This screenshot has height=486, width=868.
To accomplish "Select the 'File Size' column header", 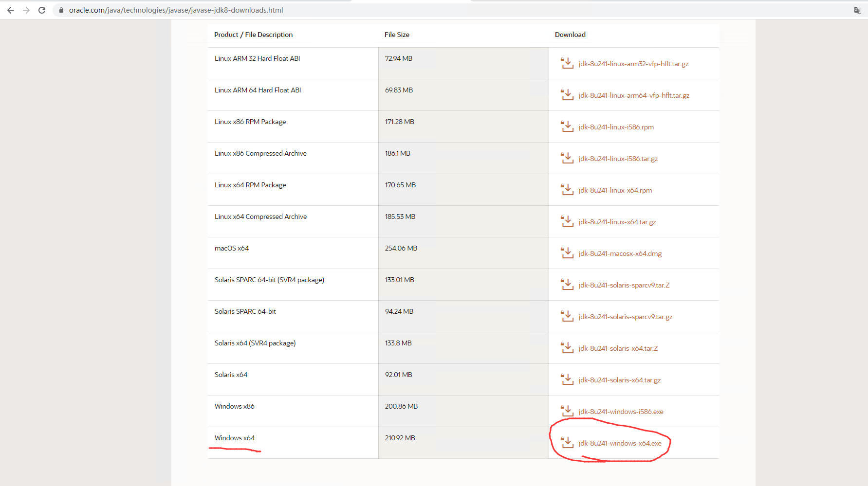I will tap(397, 35).
